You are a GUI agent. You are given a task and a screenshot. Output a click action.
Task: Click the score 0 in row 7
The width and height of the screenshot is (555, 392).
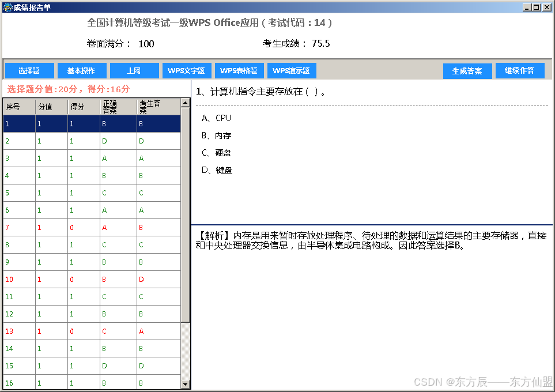[x=71, y=227]
